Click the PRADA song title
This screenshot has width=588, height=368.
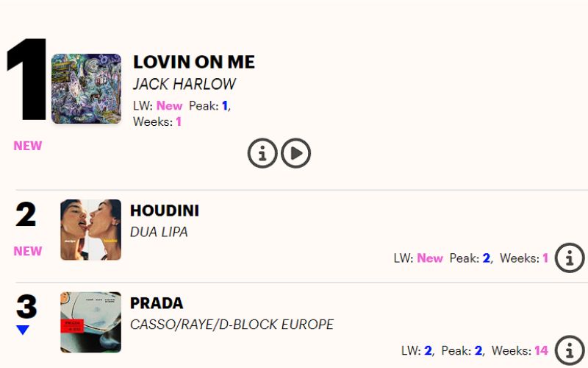pyautogui.click(x=157, y=303)
